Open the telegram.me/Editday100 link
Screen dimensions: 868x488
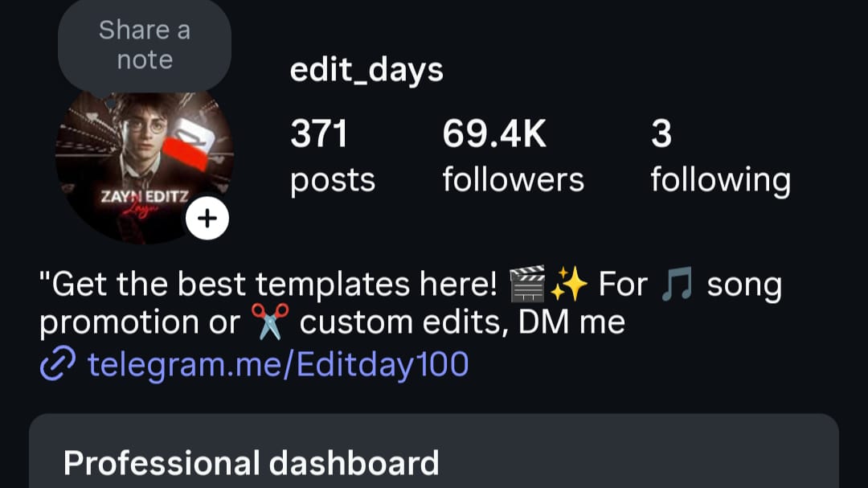(278, 364)
